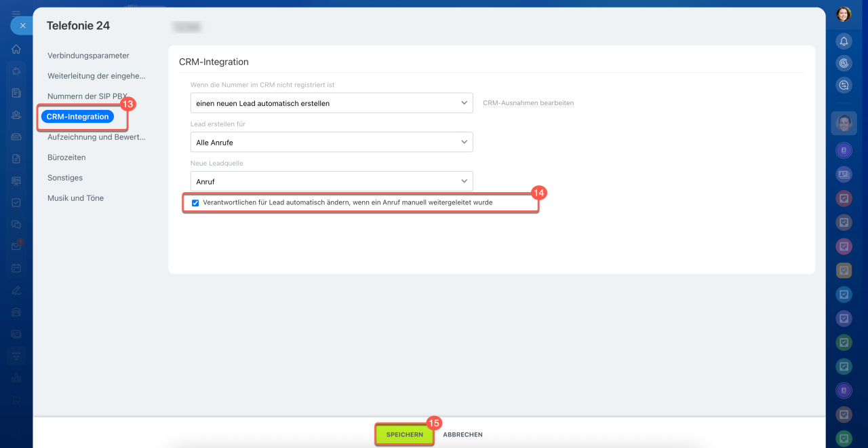
Task: Open 'CRM-Ausnahmen bearbeiten' link
Action: coord(528,103)
